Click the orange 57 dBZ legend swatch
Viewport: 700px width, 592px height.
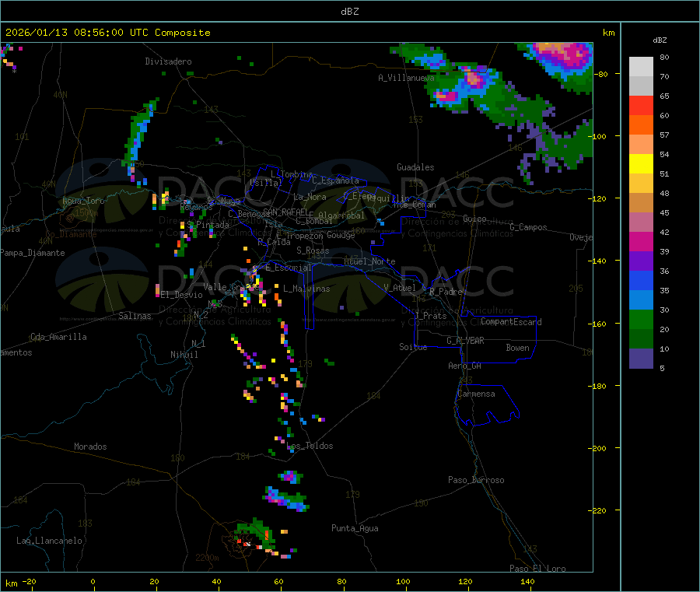point(641,125)
